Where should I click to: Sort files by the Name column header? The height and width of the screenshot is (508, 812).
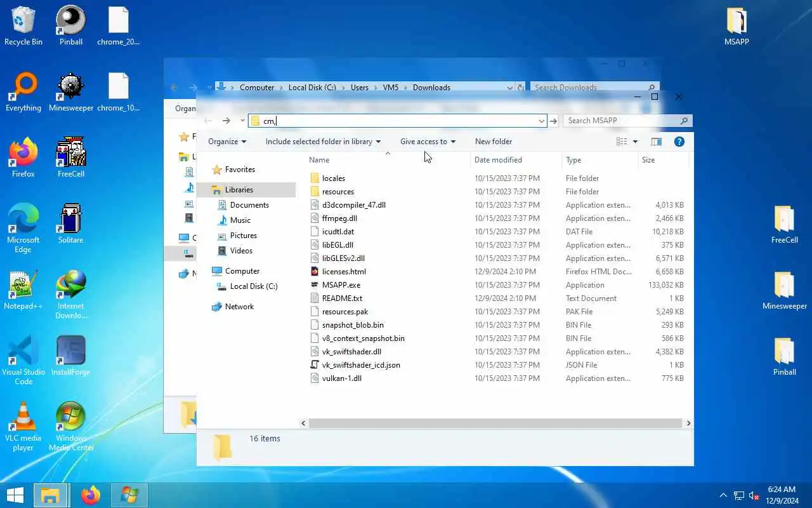[388, 160]
